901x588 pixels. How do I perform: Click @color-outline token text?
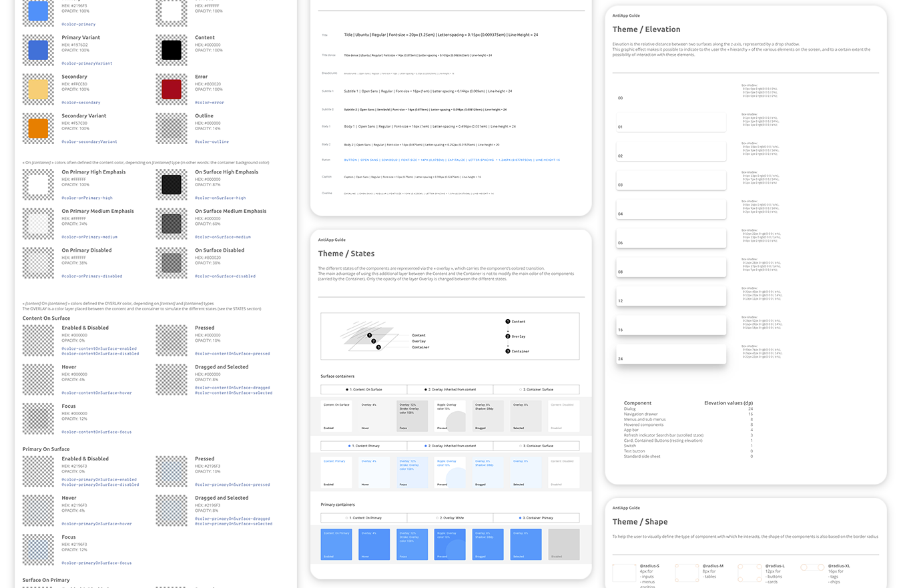coord(212,141)
